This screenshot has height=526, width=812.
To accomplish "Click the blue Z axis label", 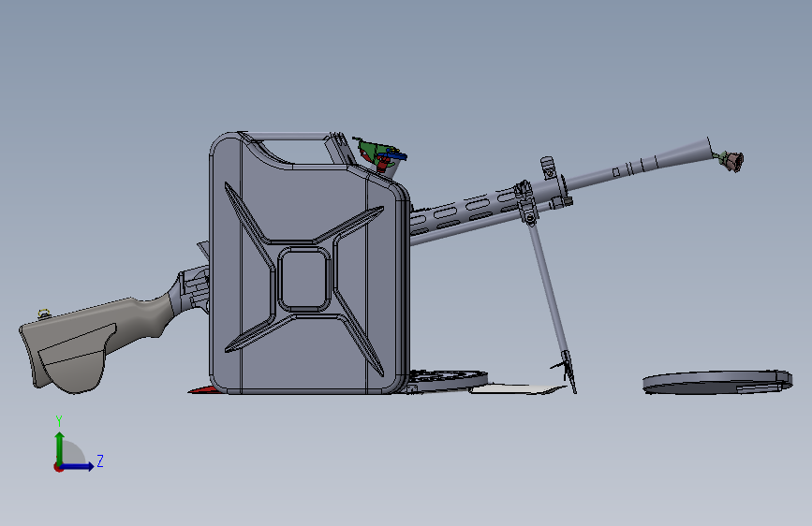I will [100, 460].
